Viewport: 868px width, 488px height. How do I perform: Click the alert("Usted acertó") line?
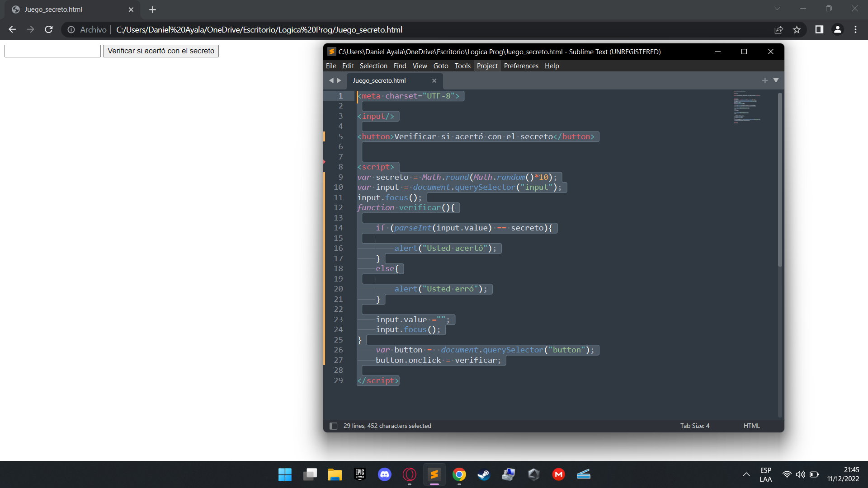click(445, 248)
